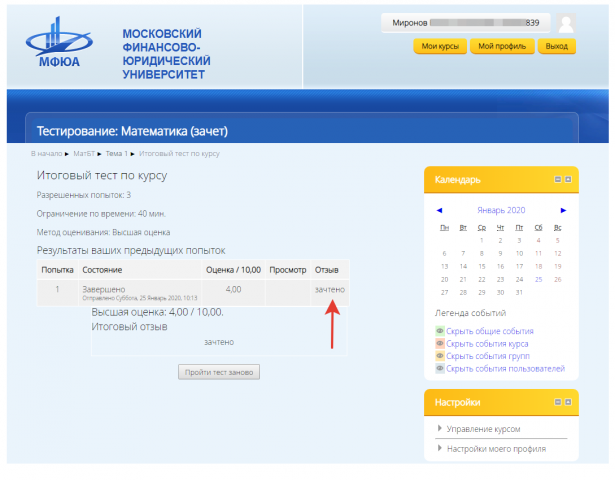Image resolution: width=615 pixels, height=480 pixels.
Task: Dock the Календарь block
Action: coord(568,180)
